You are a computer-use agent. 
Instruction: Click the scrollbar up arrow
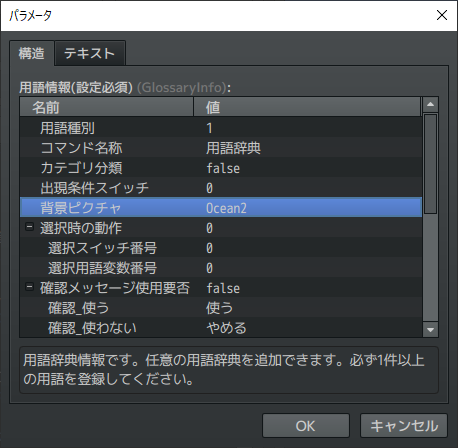(x=430, y=105)
